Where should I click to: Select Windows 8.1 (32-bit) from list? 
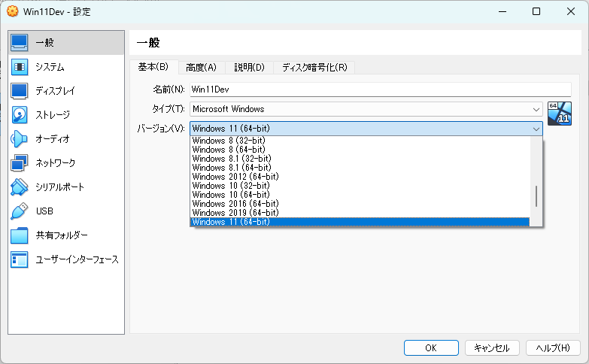360,159
